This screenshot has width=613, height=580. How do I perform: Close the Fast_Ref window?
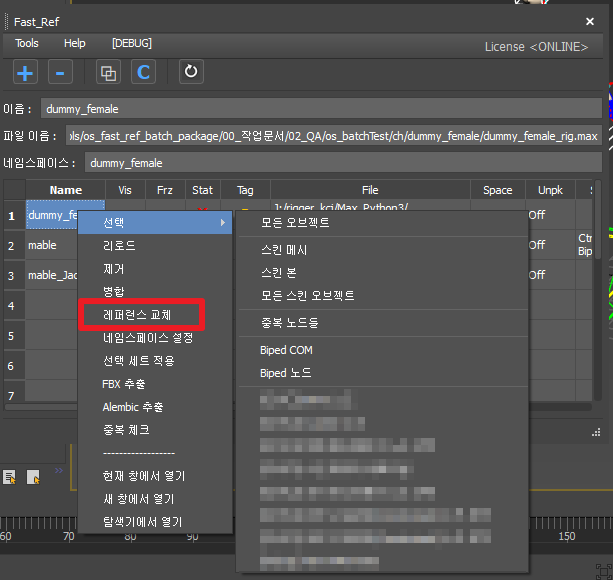(x=590, y=21)
